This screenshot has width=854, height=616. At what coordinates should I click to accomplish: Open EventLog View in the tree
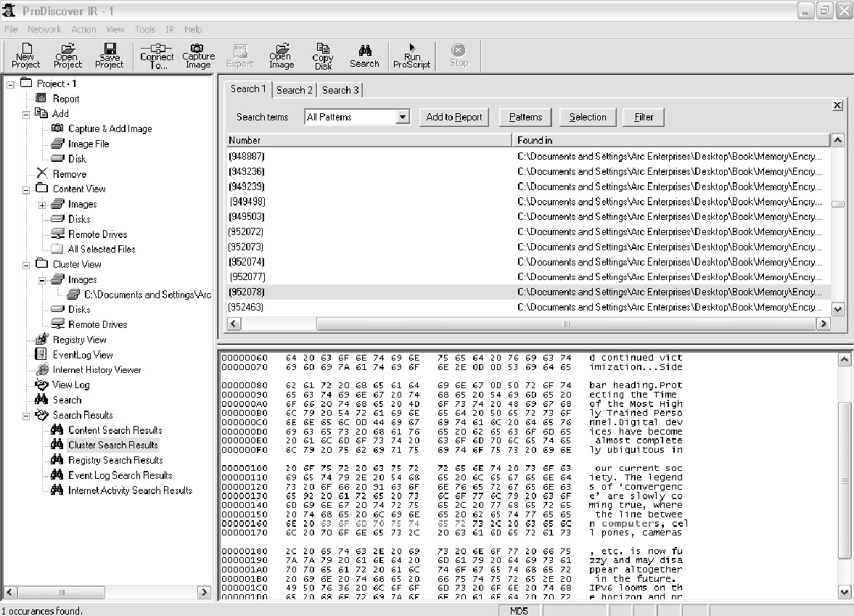(82, 355)
